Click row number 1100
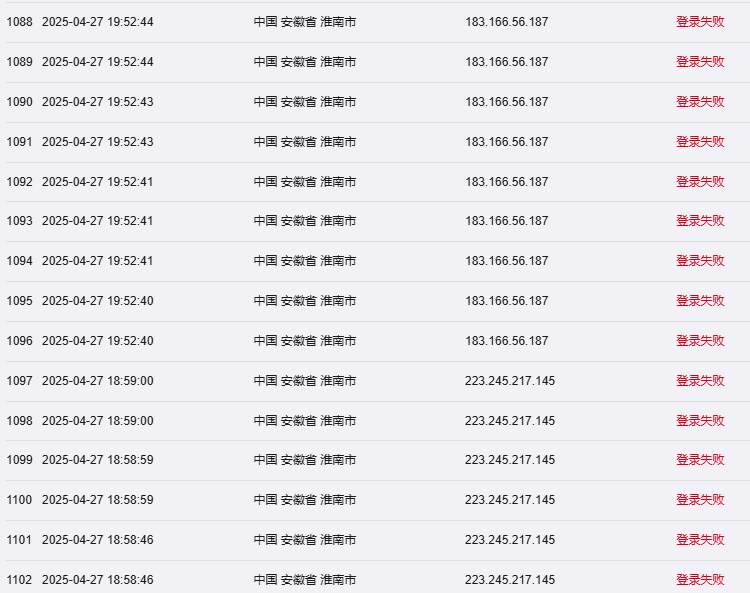The image size is (750, 593). click(x=20, y=500)
